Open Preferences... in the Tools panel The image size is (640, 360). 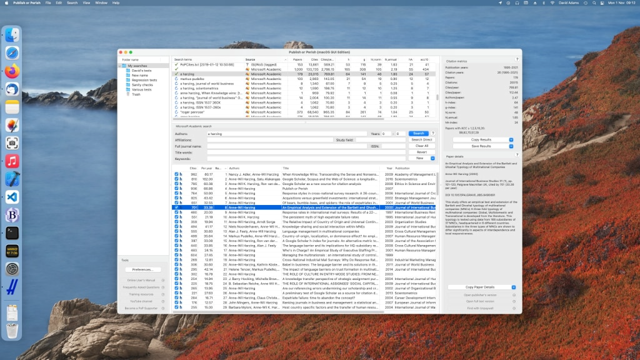tap(142, 270)
